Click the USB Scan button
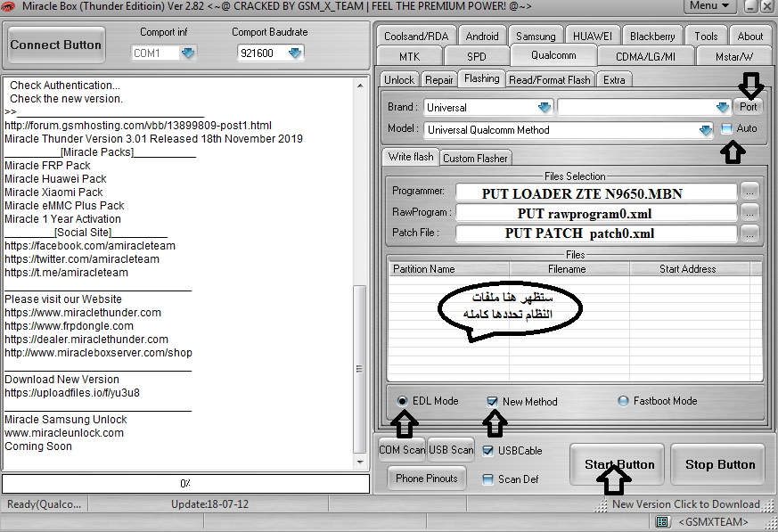Image resolution: width=778 pixels, height=532 pixels. pyautogui.click(x=451, y=450)
